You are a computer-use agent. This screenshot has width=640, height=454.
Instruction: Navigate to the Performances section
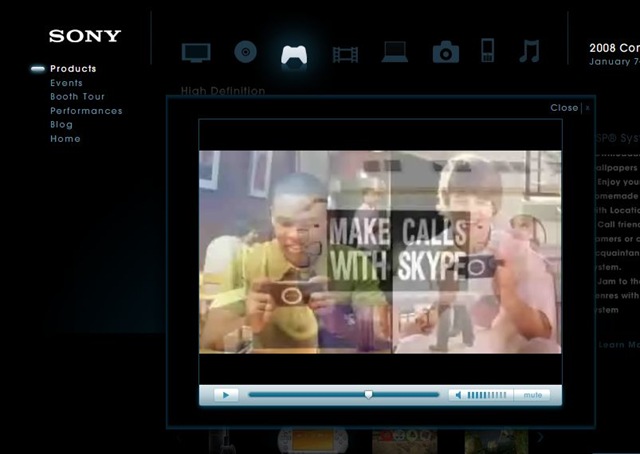click(x=86, y=111)
